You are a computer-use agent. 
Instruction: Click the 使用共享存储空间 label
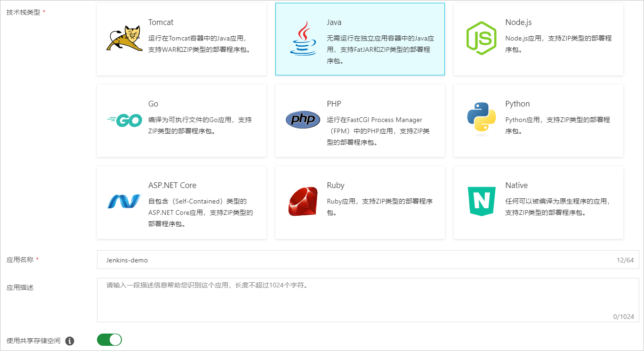click(34, 340)
